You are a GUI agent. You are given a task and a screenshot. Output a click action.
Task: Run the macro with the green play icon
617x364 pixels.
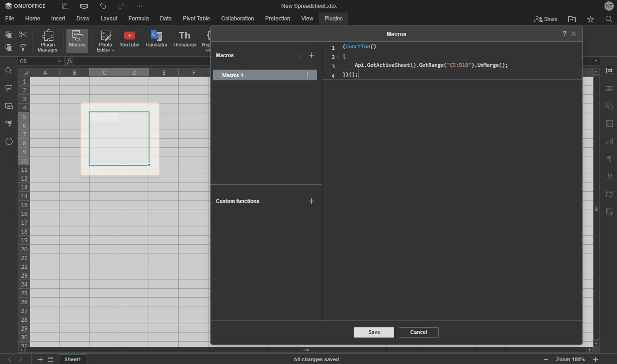(301, 55)
